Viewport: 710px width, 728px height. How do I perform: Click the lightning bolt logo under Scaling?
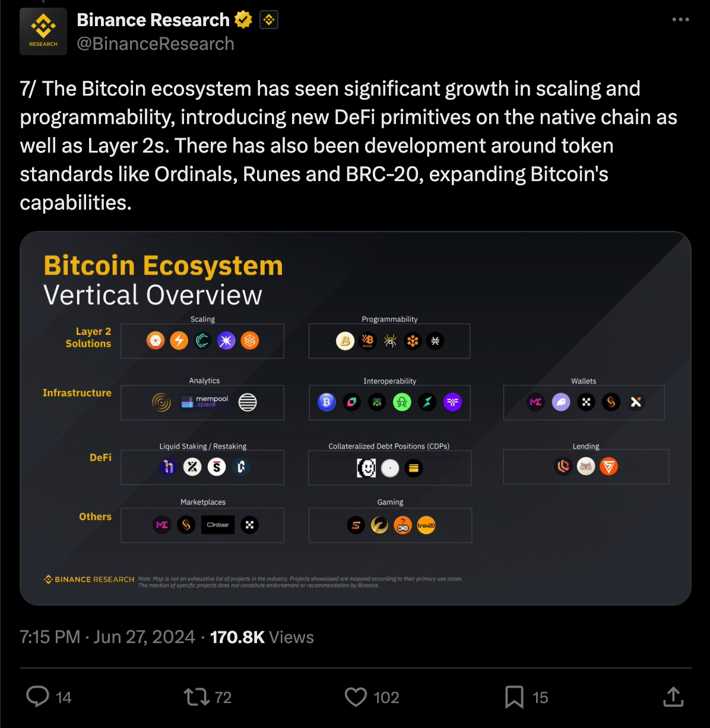(179, 341)
